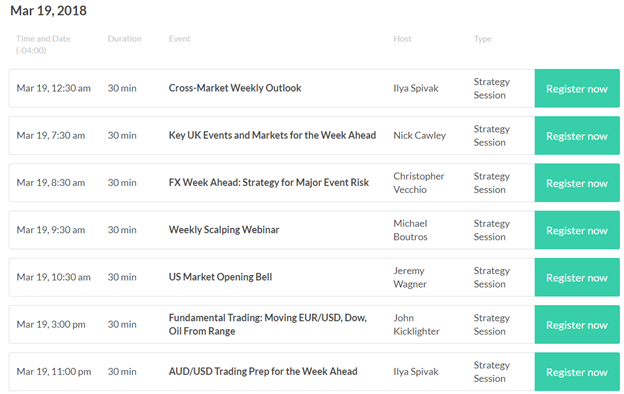Register for Fundamental Trading session

(577, 325)
